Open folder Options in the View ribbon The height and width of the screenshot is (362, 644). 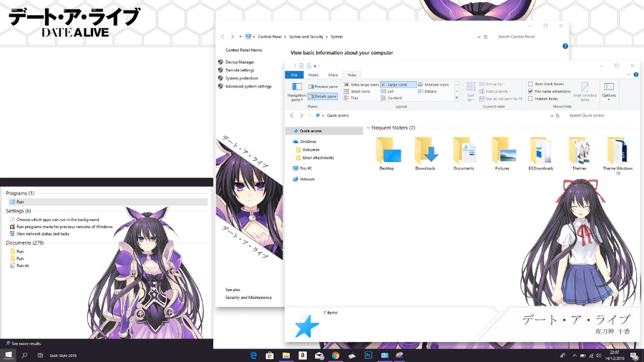609,91
